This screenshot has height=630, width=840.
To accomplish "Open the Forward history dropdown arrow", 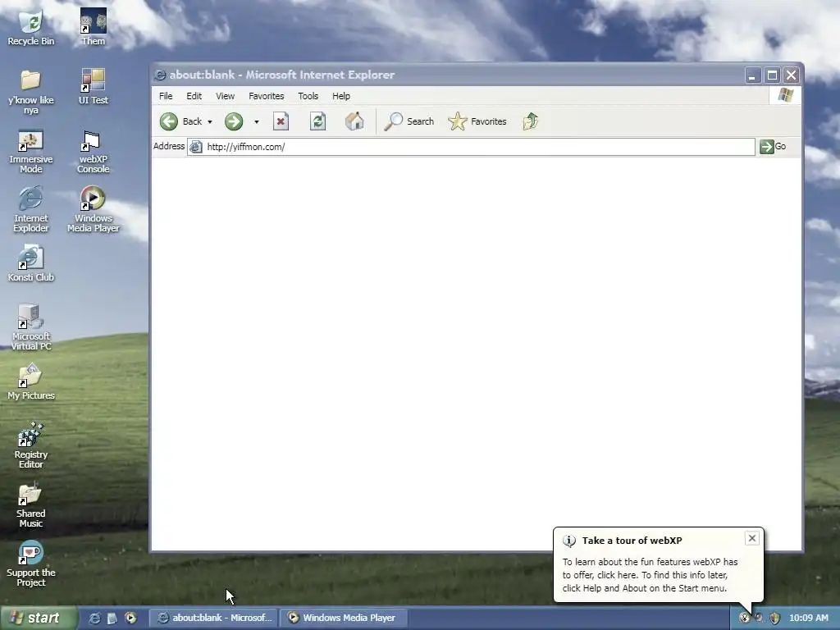I will coord(257,122).
